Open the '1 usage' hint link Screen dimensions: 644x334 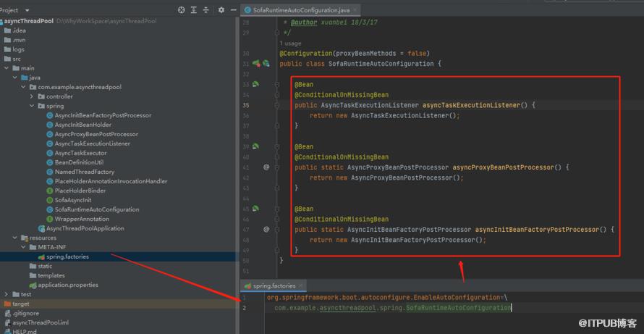(291, 43)
